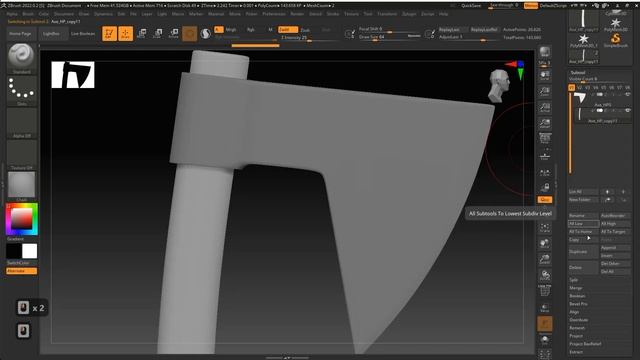
Task: Click the Move view icon in right shelf
Action: click(x=544, y=243)
